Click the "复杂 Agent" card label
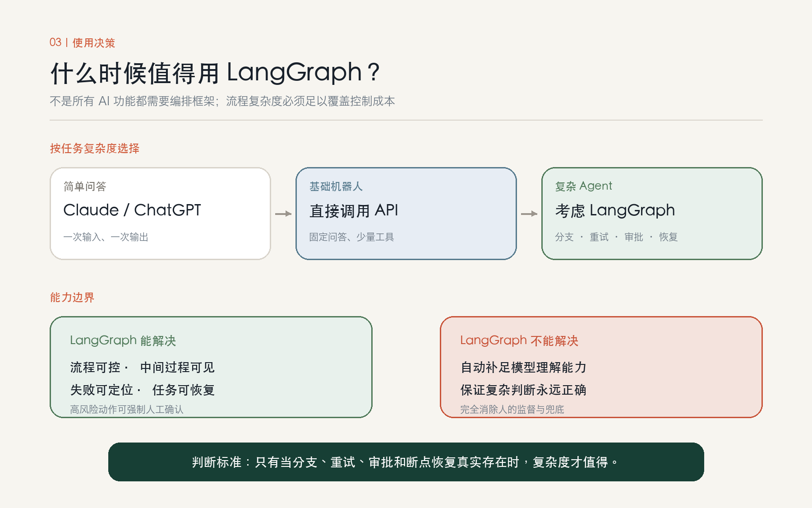The width and height of the screenshot is (812, 508). point(584,186)
